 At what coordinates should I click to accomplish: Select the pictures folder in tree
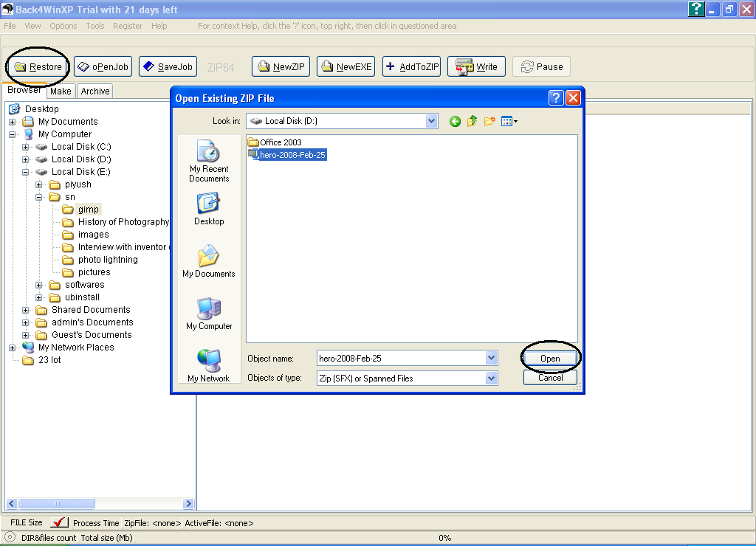94,272
